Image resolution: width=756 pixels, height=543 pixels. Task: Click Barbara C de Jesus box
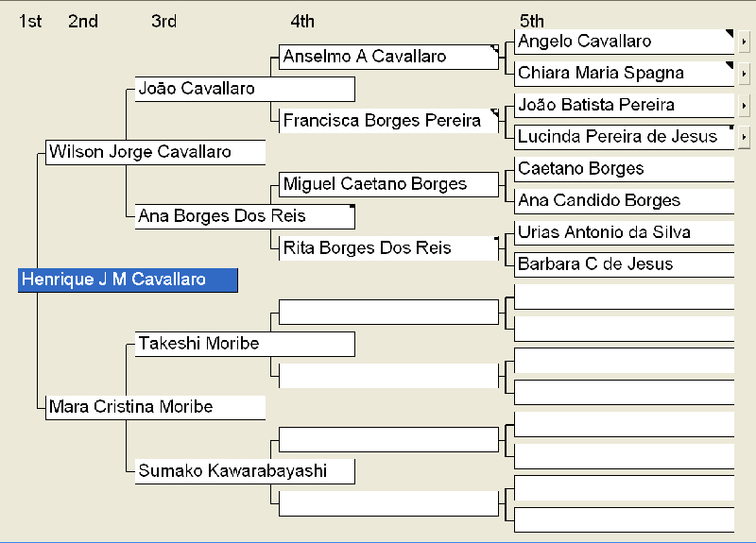625,264
